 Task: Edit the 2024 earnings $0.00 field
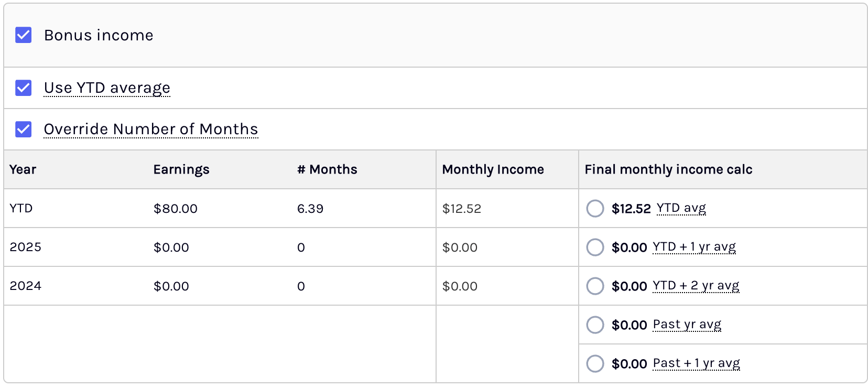[x=171, y=286]
